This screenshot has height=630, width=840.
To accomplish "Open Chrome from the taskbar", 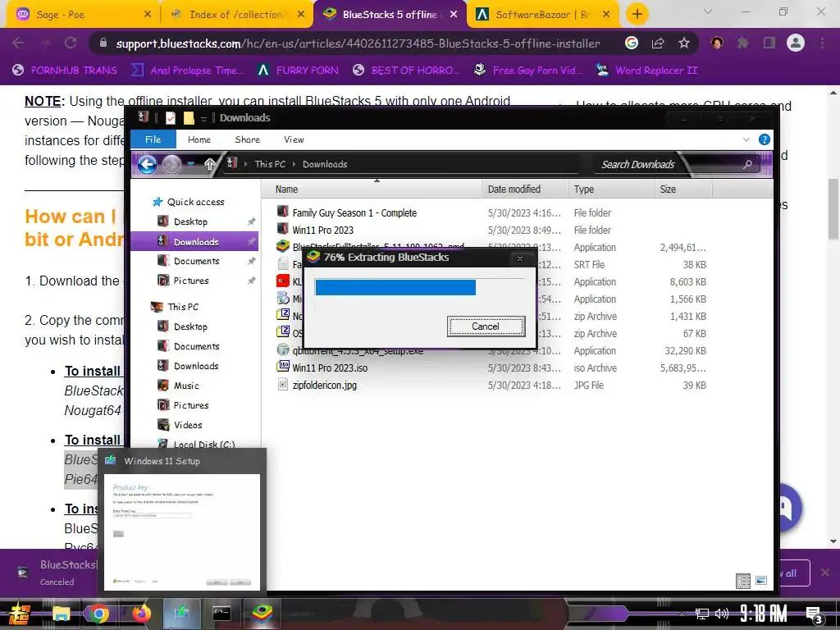I will [x=98, y=614].
